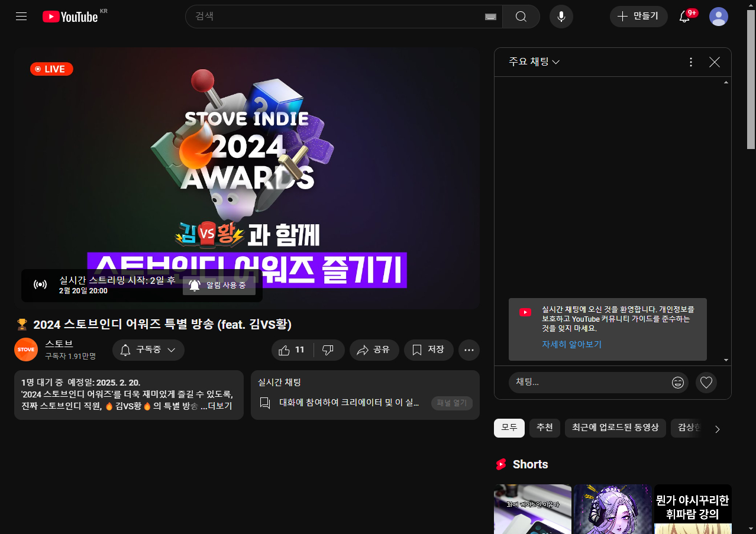Click the magnifier search button

(521, 17)
